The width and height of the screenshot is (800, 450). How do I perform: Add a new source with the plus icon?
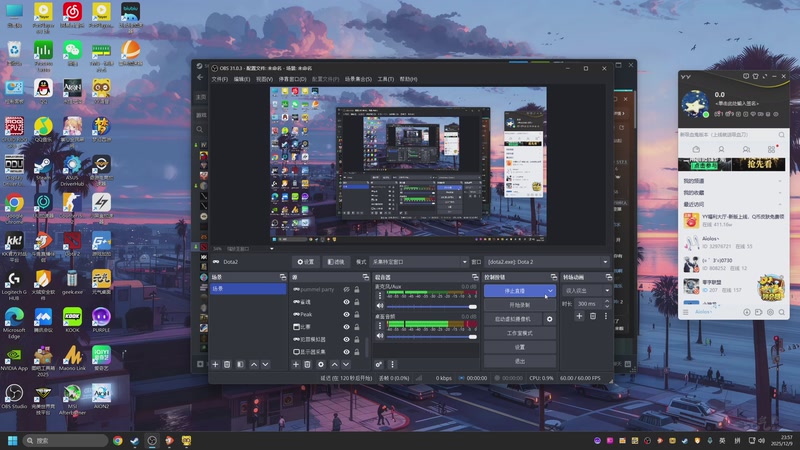tap(295, 364)
